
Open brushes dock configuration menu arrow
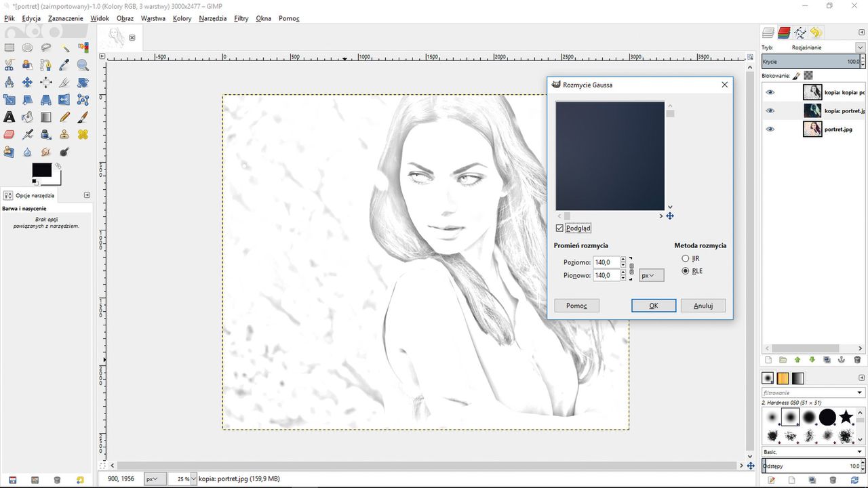(862, 378)
